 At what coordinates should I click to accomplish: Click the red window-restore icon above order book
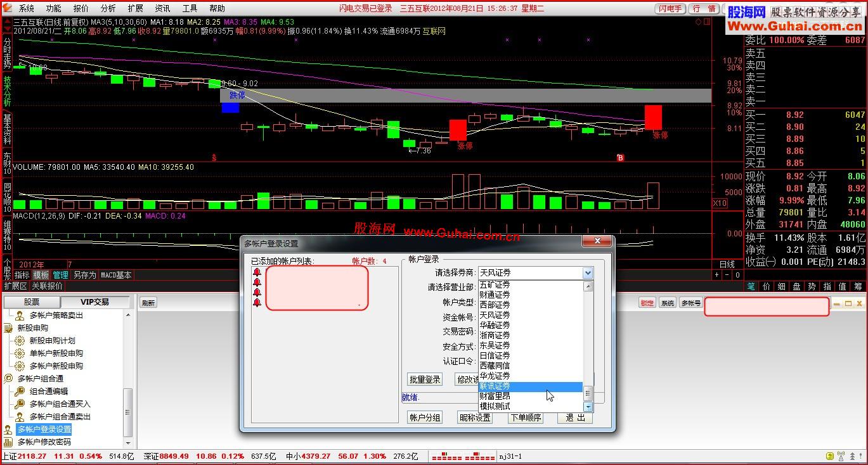[707, 22]
